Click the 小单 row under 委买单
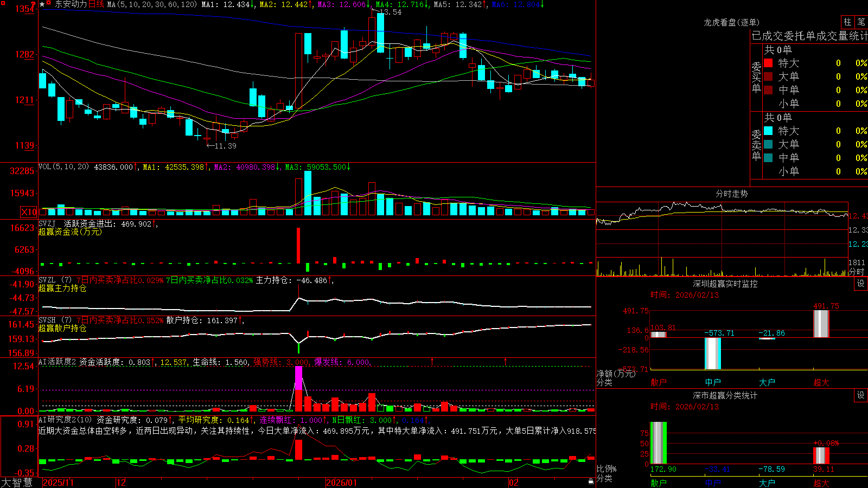This screenshot has width=868, height=488. pos(815,104)
